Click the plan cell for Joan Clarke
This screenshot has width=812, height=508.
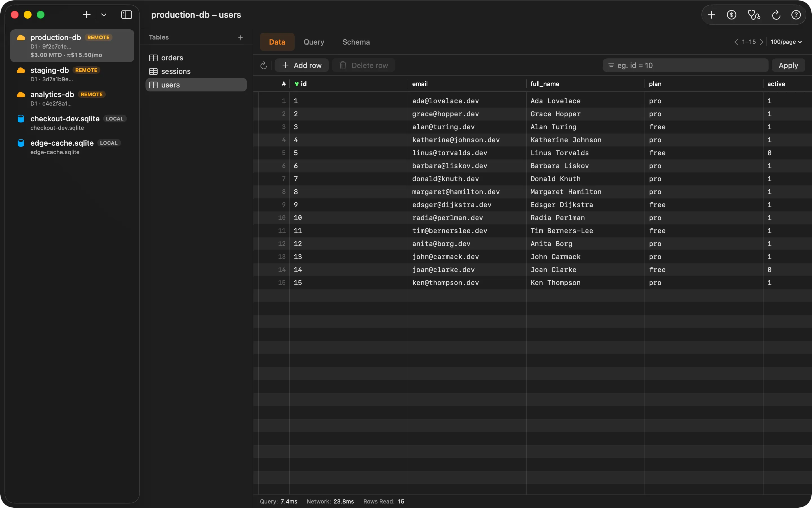(x=704, y=270)
